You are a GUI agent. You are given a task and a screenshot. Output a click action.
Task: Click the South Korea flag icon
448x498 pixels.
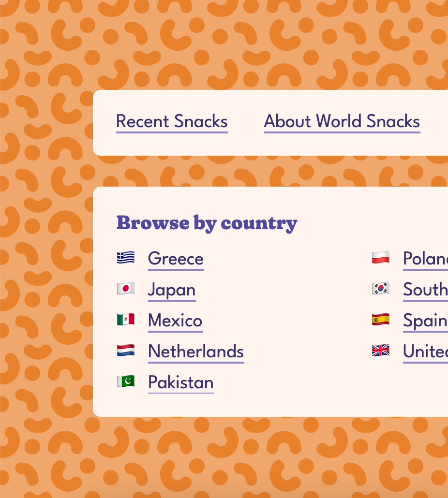[x=381, y=289]
